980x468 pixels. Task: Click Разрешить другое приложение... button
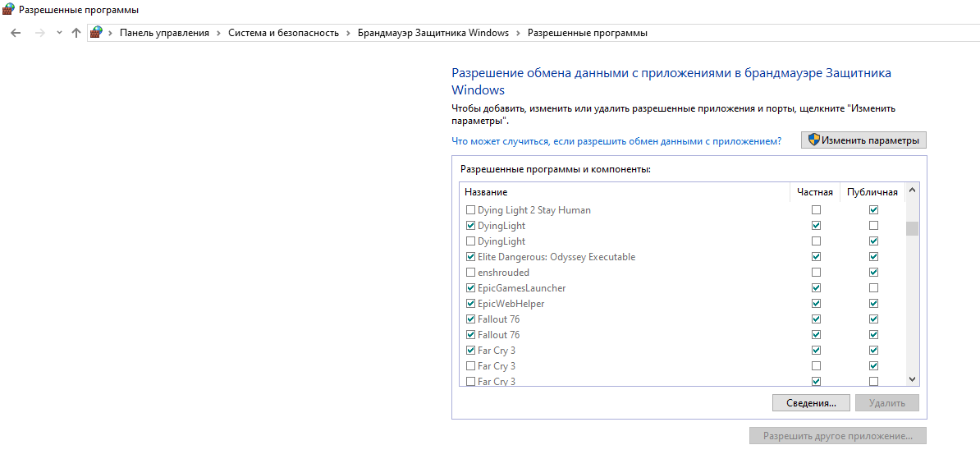pyautogui.click(x=838, y=435)
